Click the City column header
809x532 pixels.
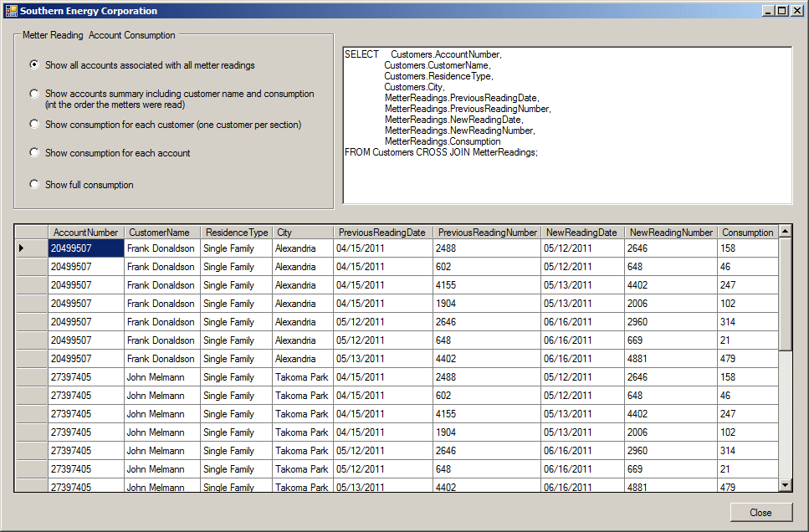tap(303, 233)
